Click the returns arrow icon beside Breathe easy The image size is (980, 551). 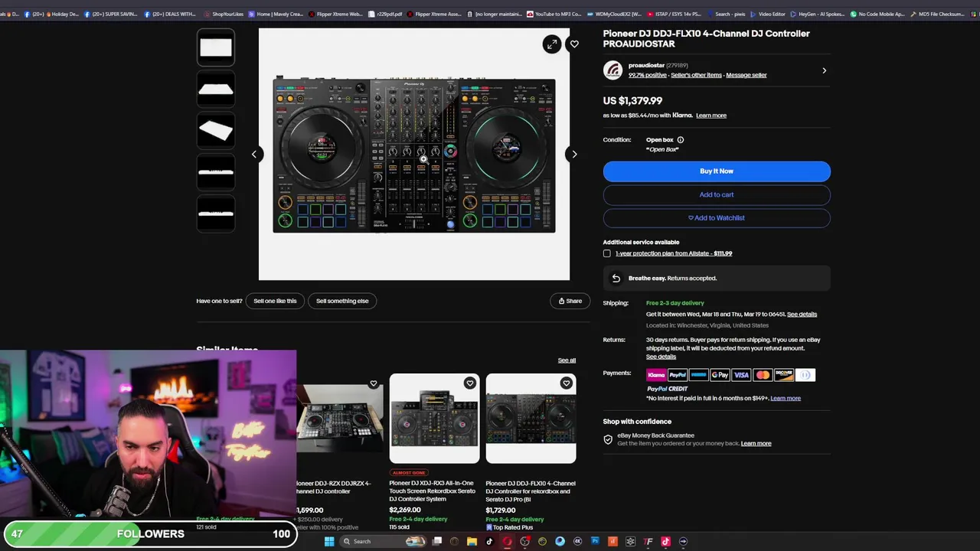(616, 279)
